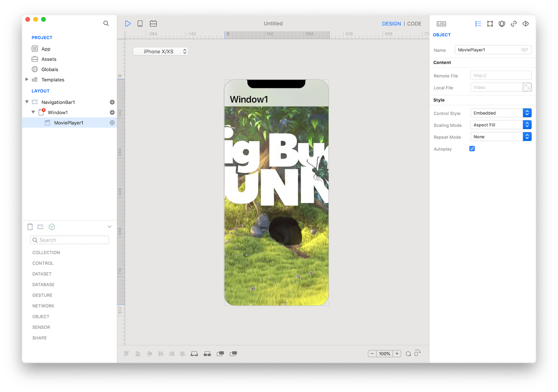Open the storyboard icon in top toolbar
Viewport: 558px width, 392px height.
coord(153,23)
